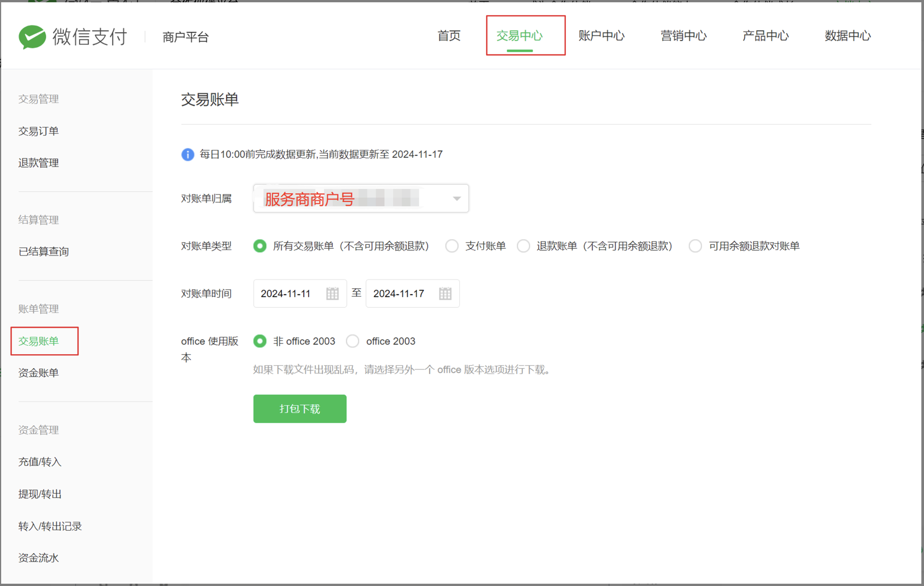Click the 打包下载 button

[300, 409]
